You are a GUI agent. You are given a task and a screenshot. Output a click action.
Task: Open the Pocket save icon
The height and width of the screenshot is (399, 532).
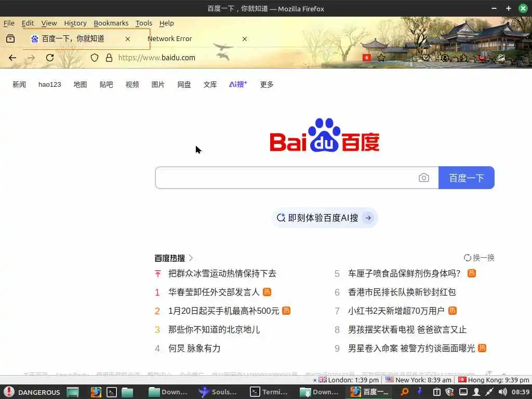pos(426,58)
